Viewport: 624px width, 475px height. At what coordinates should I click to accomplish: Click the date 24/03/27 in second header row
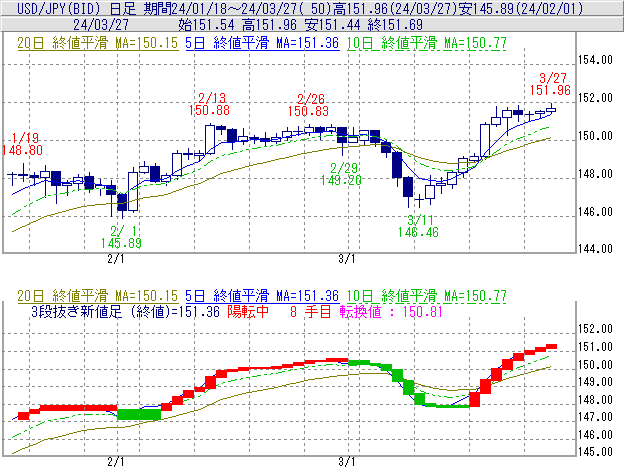(x=101, y=25)
